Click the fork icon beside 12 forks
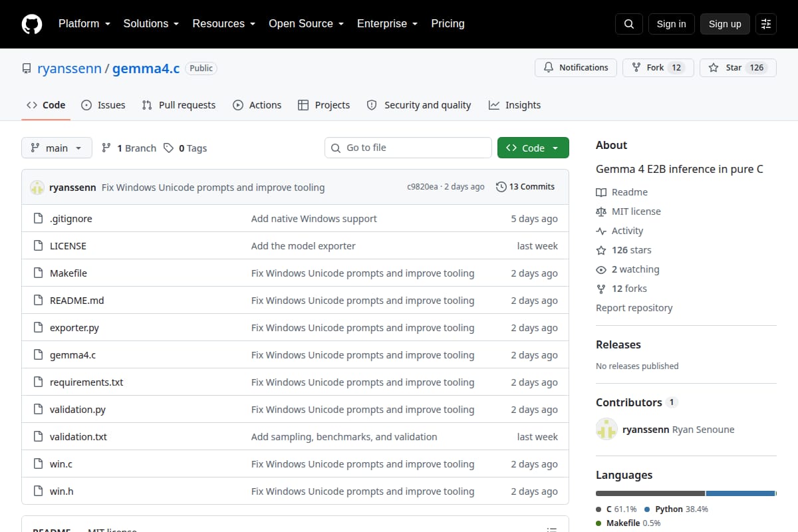 pos(601,289)
